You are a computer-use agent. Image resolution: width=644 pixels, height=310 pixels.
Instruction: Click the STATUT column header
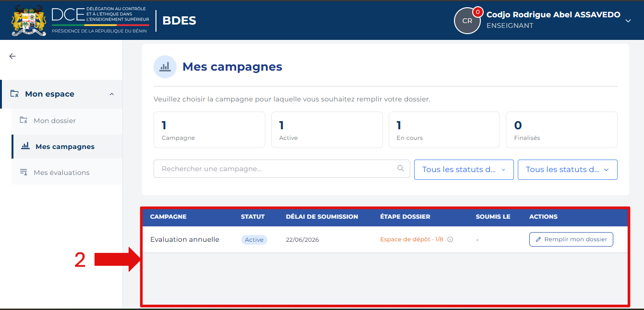[253, 217]
